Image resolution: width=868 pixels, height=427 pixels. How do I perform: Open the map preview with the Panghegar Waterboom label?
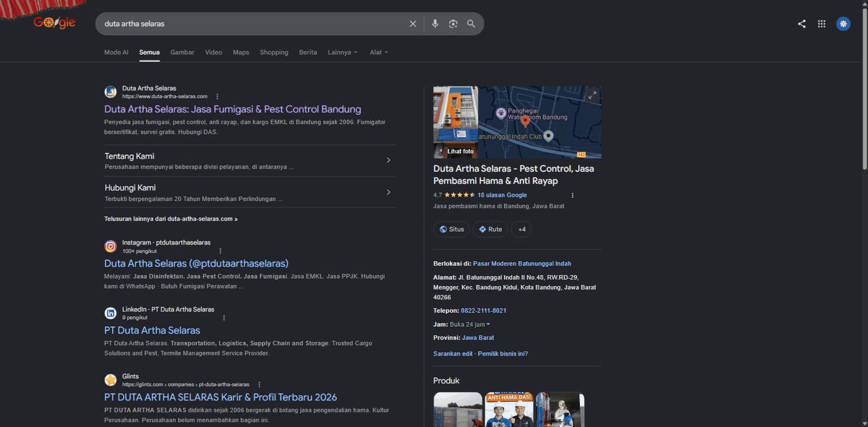tap(540, 122)
